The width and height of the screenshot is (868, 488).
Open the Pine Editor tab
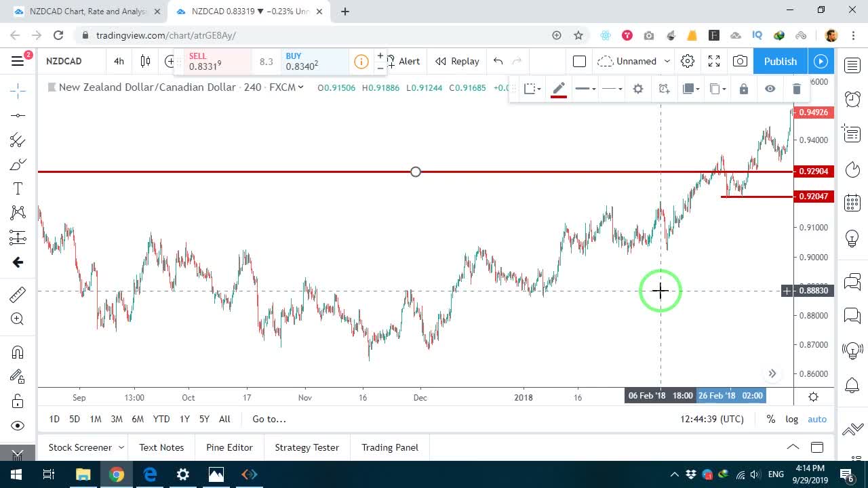229,447
